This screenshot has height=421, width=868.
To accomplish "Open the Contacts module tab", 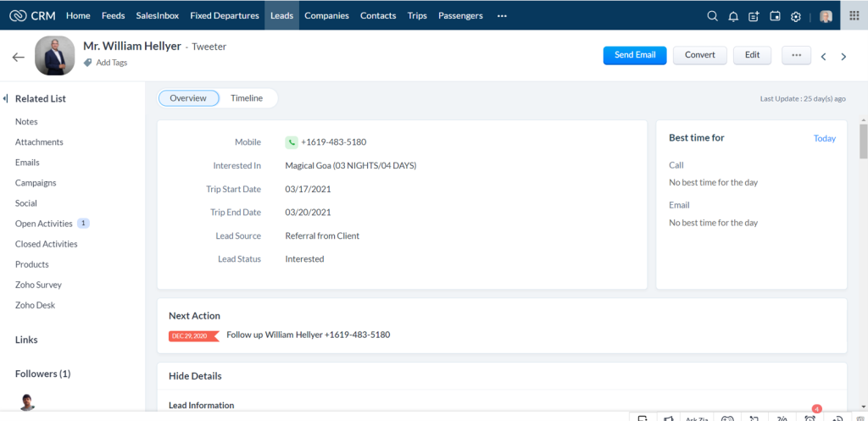I will click(377, 16).
